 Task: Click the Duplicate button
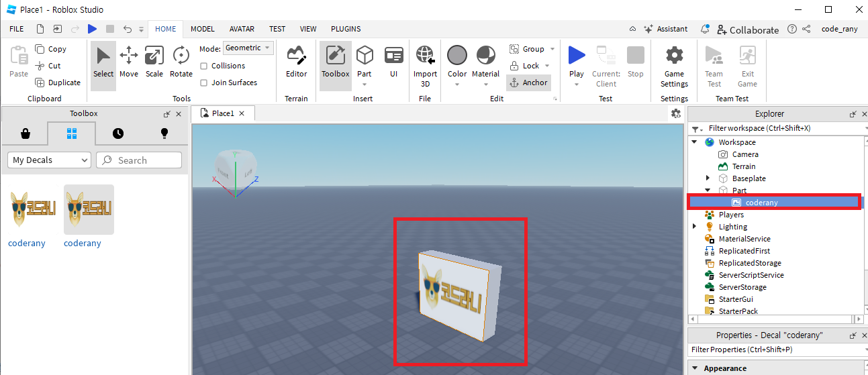[x=58, y=83]
